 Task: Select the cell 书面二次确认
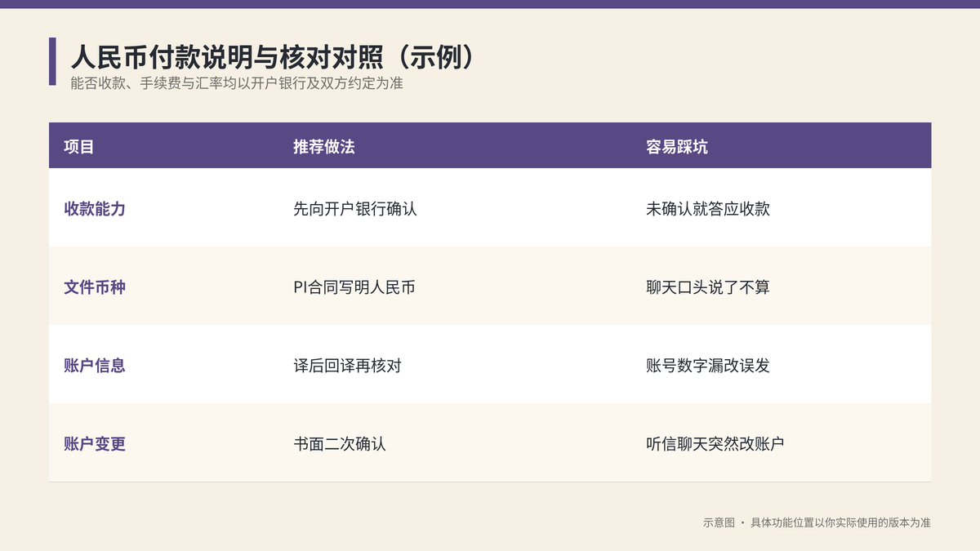point(340,444)
